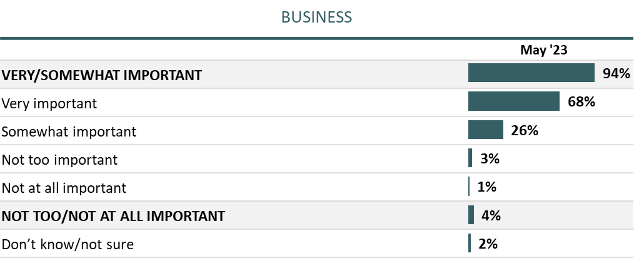Click the 94% value label

click(616, 74)
